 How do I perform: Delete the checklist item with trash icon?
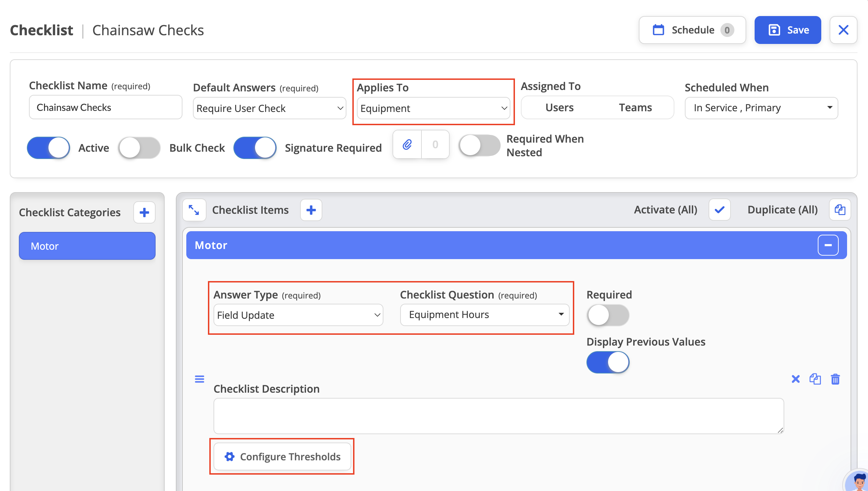click(x=835, y=379)
